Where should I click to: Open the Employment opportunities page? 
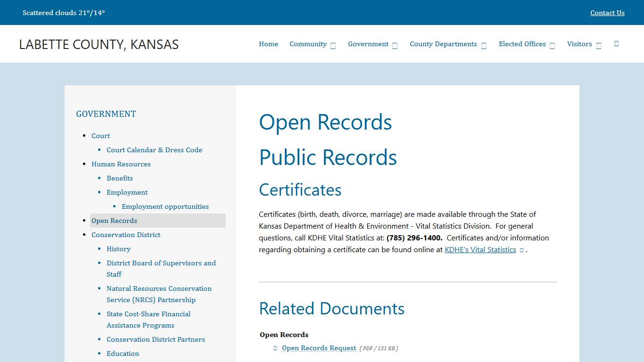click(165, 206)
